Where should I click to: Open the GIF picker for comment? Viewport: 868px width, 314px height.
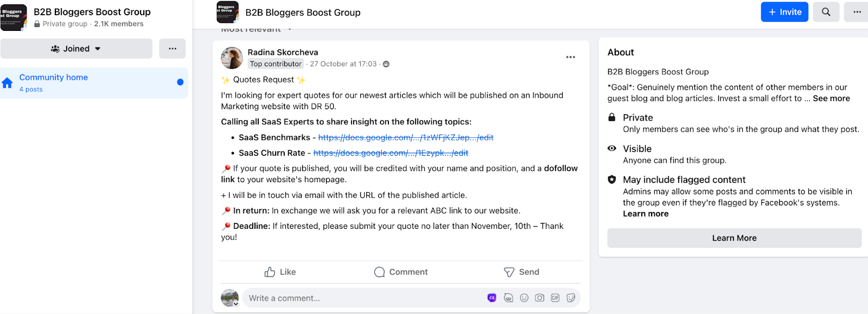pos(555,298)
